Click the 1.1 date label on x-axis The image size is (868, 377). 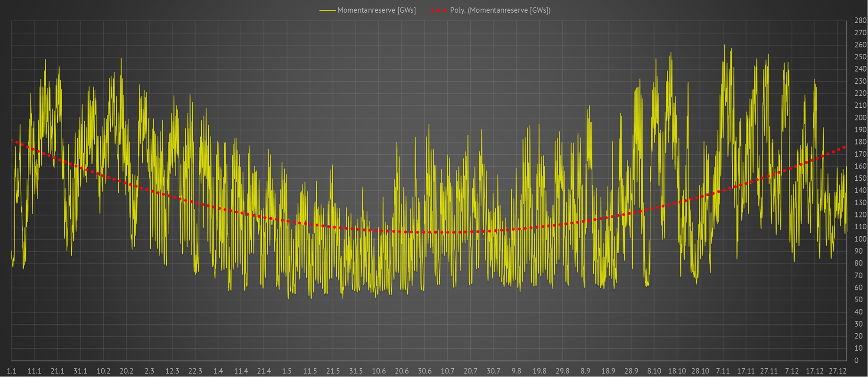click(x=12, y=371)
